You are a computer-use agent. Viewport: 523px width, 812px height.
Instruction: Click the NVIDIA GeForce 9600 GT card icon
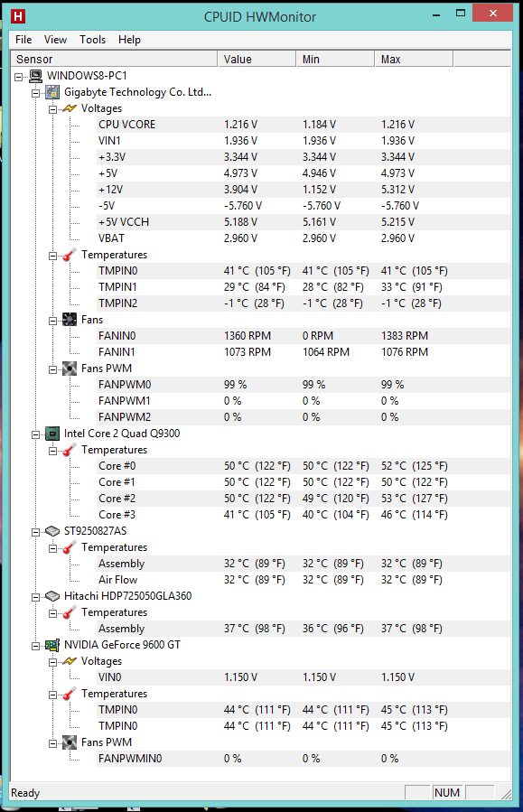pyautogui.click(x=52, y=645)
